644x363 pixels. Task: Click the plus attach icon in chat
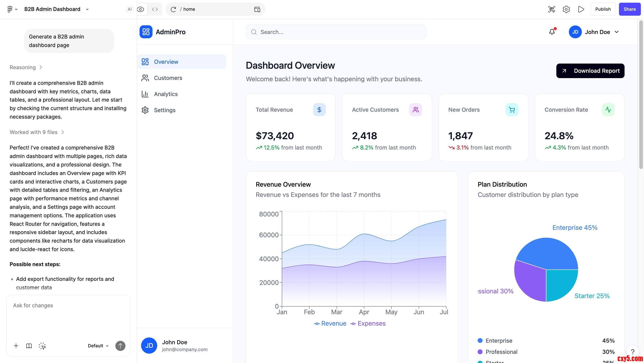(16, 346)
